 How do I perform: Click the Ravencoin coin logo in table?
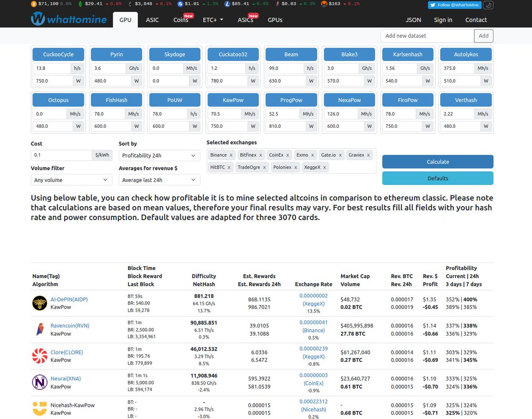click(x=40, y=329)
